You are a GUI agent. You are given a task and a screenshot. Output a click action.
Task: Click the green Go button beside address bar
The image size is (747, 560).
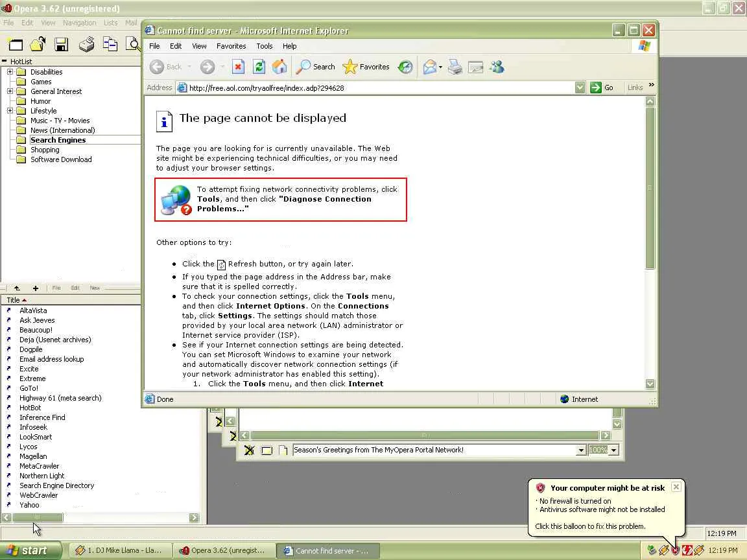602,87
